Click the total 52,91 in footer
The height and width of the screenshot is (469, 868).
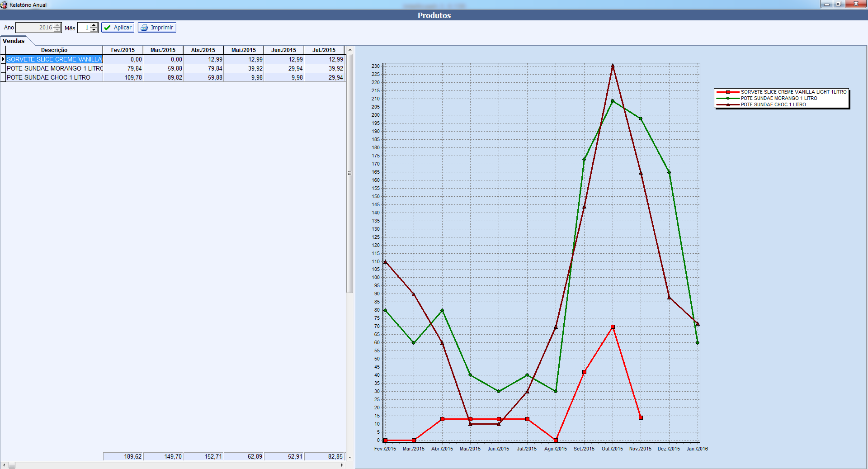[x=284, y=456]
